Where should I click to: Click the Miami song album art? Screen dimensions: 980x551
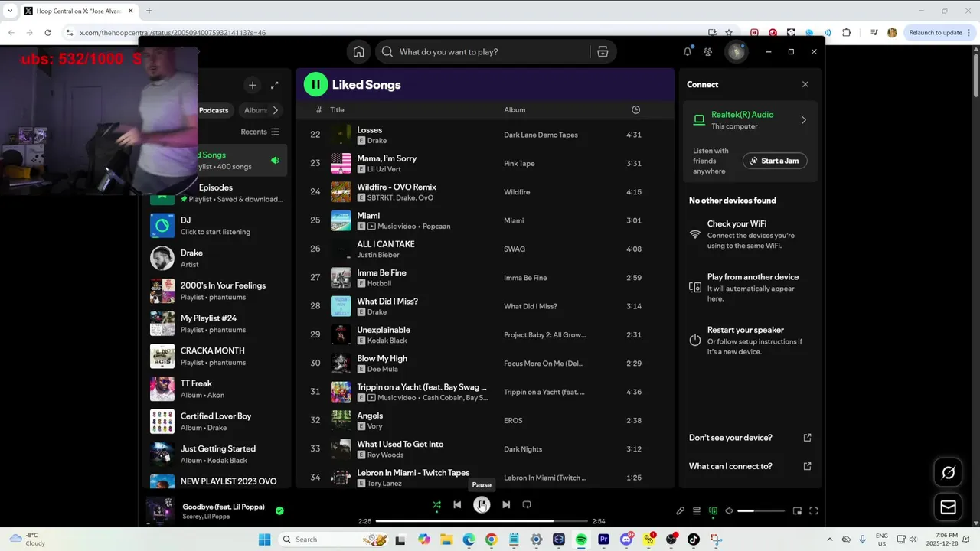coord(341,220)
